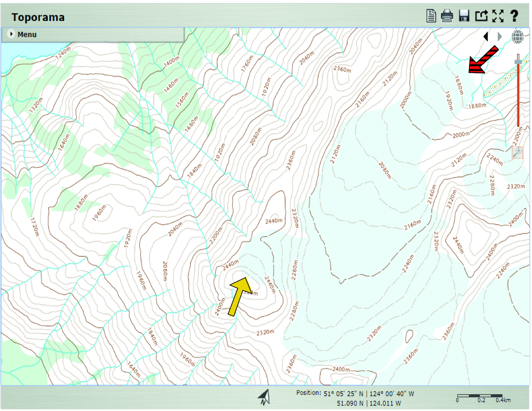Click the north arrow icon in the bottom bar
The image size is (532, 411).
[x=265, y=397]
